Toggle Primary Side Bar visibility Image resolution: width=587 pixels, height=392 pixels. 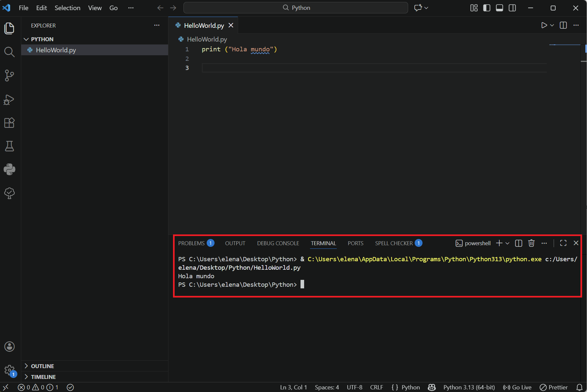487,8
